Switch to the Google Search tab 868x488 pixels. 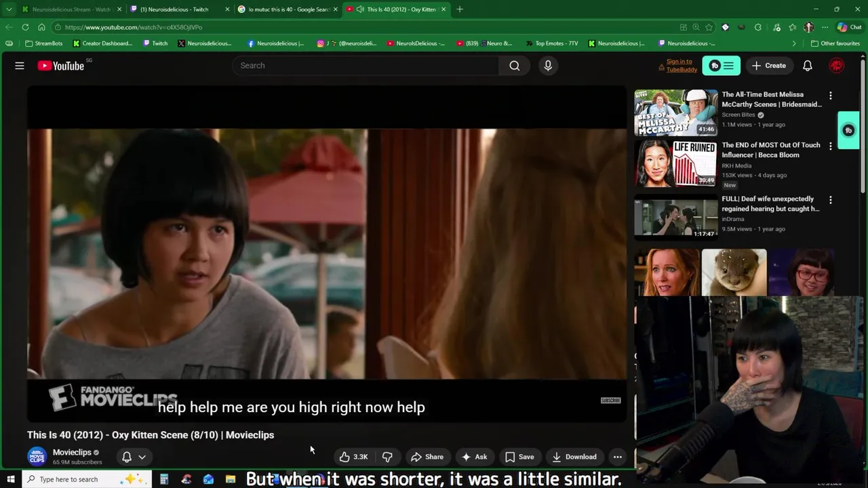pos(289,9)
